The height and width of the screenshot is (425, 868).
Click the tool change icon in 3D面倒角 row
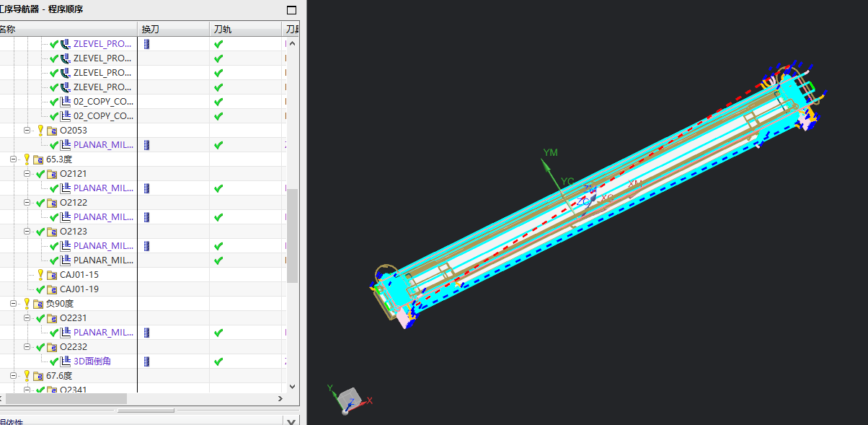tap(146, 362)
